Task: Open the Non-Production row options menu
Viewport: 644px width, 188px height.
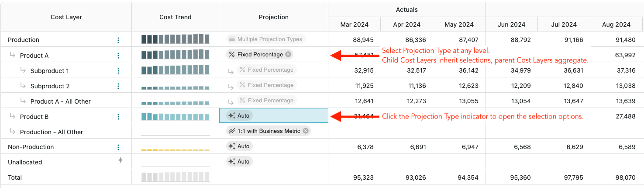Action: point(118,147)
